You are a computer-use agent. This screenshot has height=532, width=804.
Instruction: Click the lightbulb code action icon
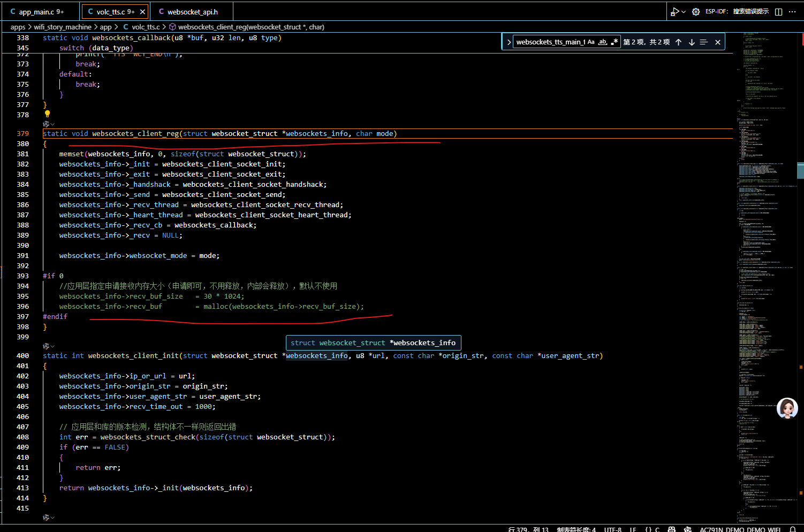click(47, 114)
